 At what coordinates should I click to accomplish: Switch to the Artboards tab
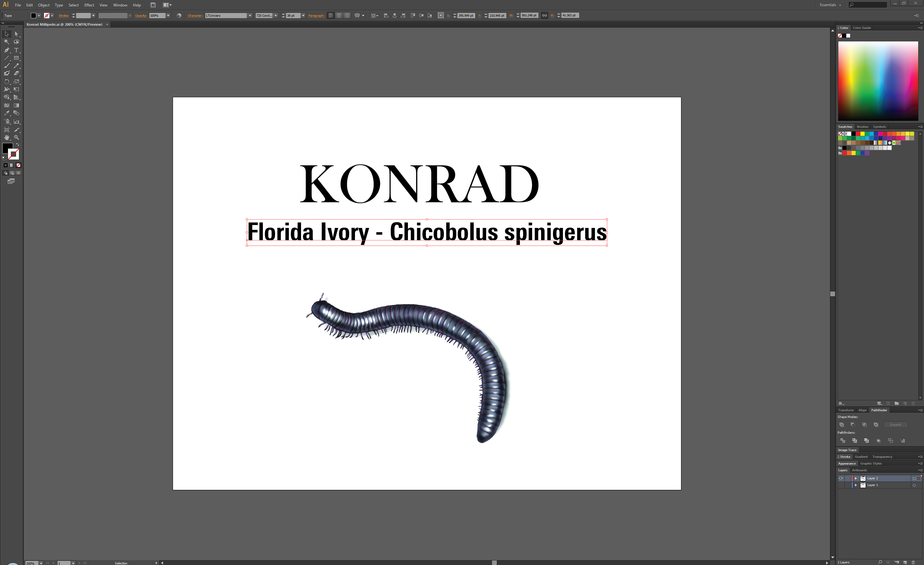tap(859, 470)
